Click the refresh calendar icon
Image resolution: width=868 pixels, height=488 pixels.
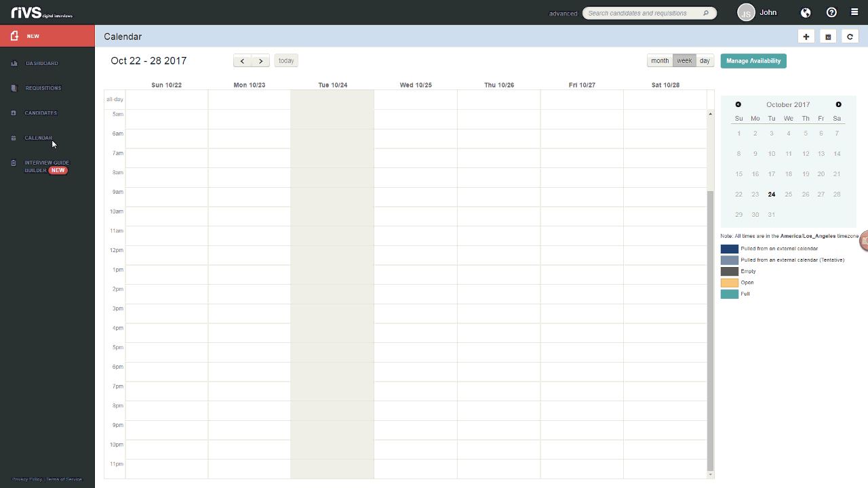coord(850,37)
